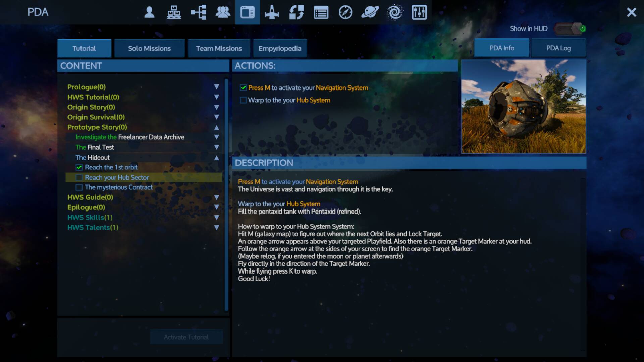Check Warp to the your Hub System
The width and height of the screenshot is (644, 362).
coord(243,100)
